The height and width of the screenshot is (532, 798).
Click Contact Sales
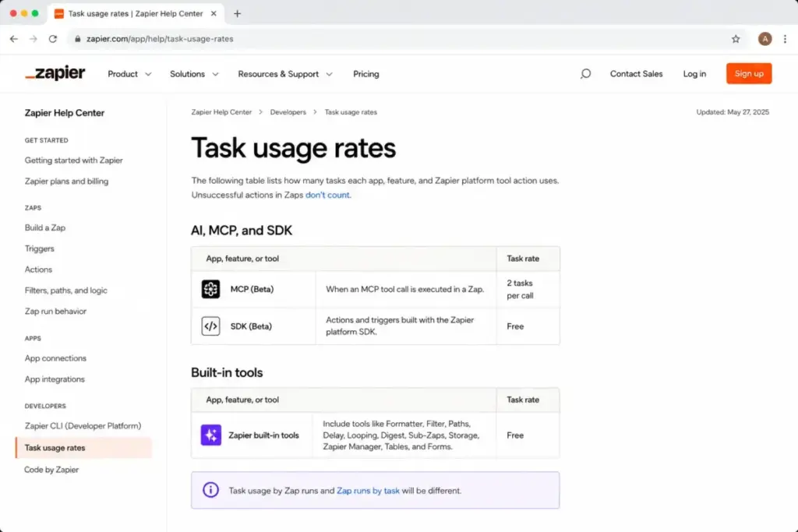[x=636, y=74]
